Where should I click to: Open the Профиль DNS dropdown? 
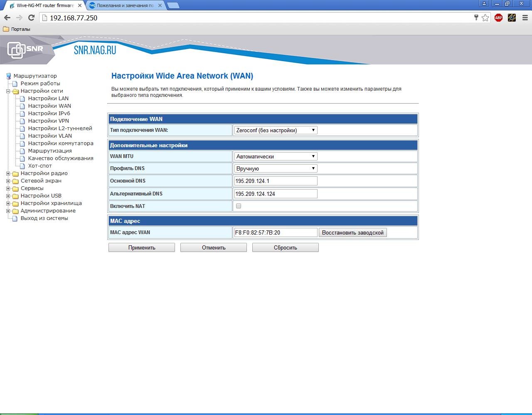pos(276,168)
